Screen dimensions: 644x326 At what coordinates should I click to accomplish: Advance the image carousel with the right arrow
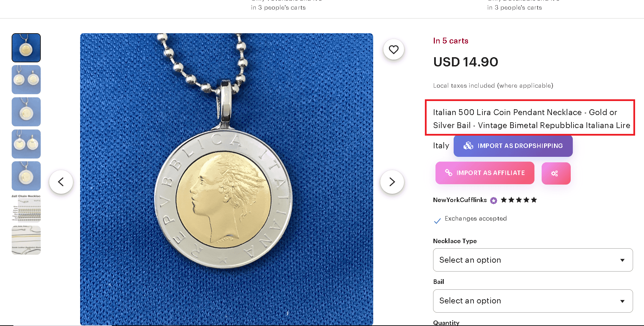pos(392,182)
